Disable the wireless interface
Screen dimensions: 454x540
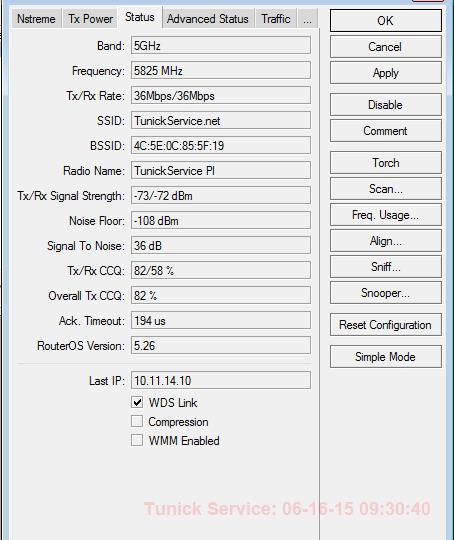pos(385,105)
